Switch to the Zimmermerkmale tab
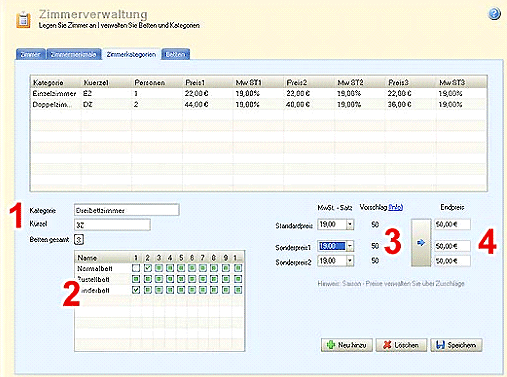The height and width of the screenshot is (377, 507). click(74, 54)
